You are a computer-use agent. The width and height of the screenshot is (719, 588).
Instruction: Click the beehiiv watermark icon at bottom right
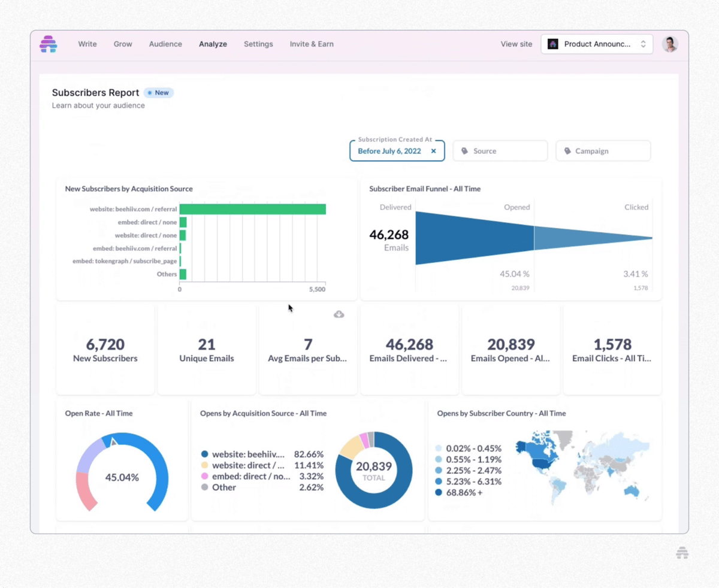[x=682, y=553]
